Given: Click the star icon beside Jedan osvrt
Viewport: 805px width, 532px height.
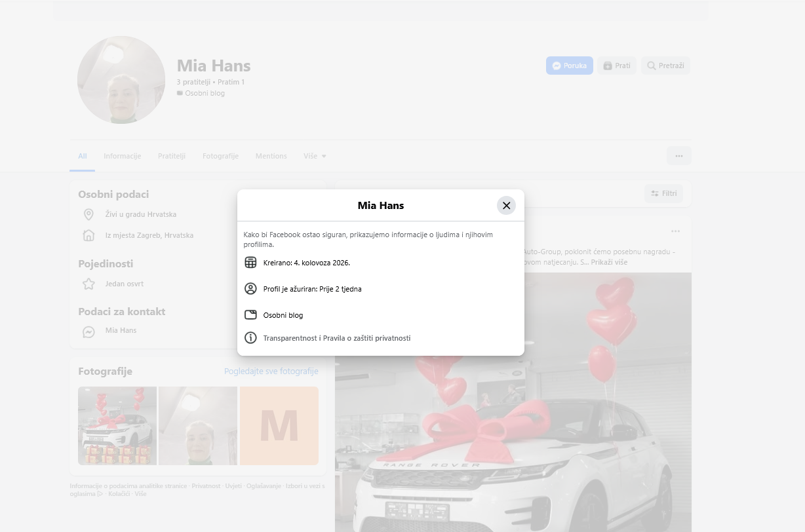Looking at the screenshot, I should [88, 284].
